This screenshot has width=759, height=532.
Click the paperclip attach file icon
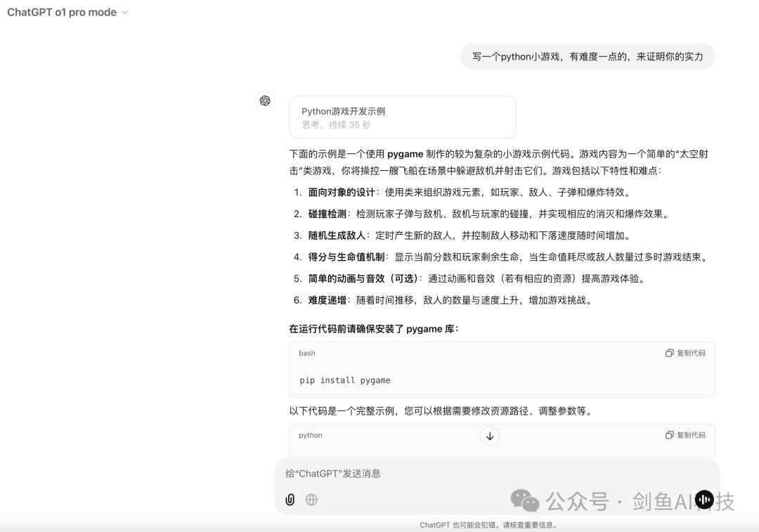point(290,500)
